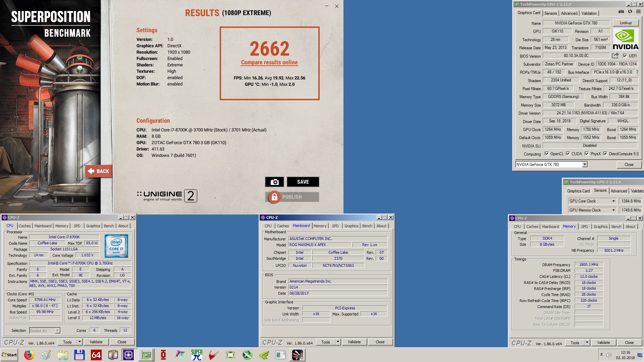Image resolution: width=644 pixels, height=362 pixels.
Task: Click the PUBLISH button
Action: [292, 197]
